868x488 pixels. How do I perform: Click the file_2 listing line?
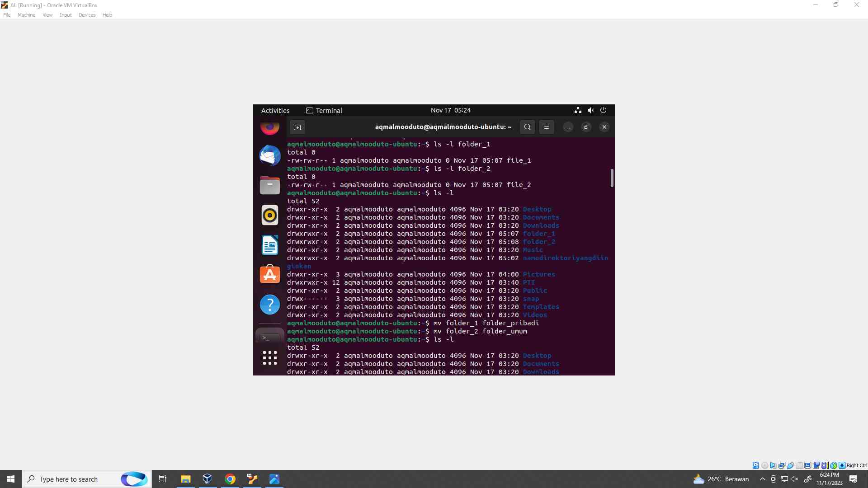(409, 185)
